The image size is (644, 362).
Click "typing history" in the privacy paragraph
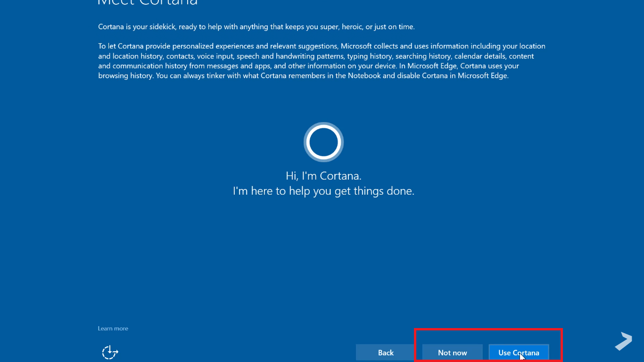tap(369, 56)
